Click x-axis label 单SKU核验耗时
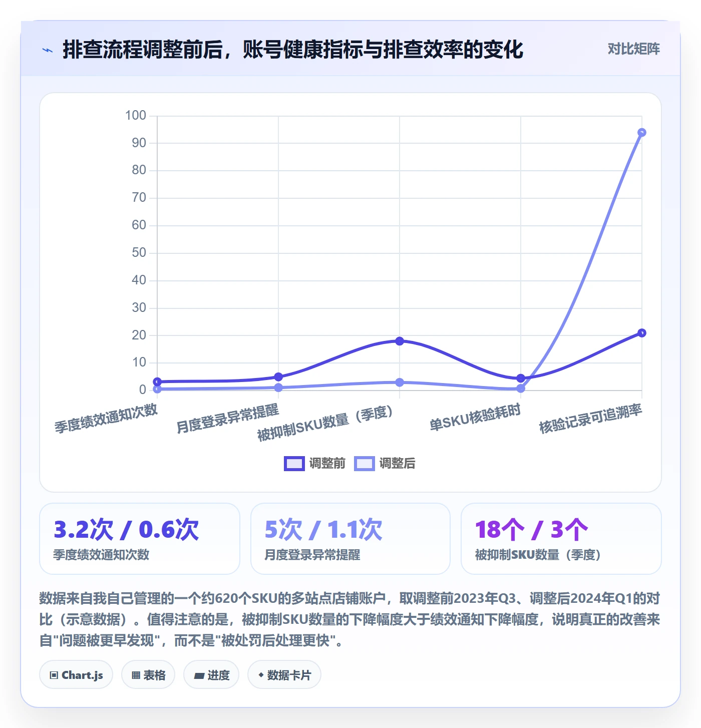The width and height of the screenshot is (701, 728). pyautogui.click(x=475, y=418)
